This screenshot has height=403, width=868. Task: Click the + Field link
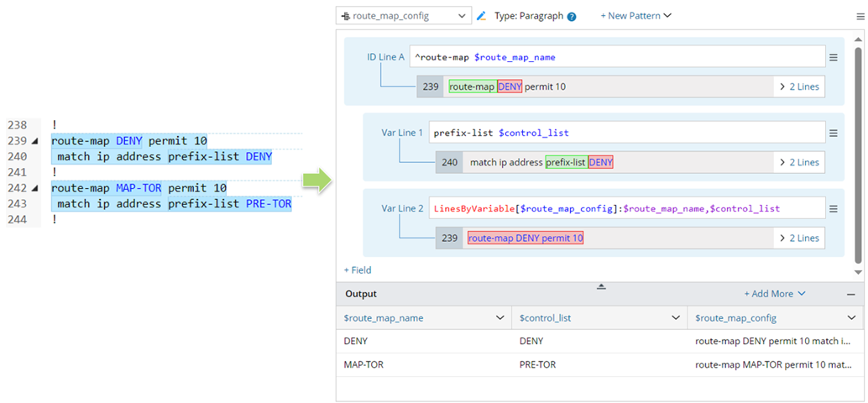358,270
